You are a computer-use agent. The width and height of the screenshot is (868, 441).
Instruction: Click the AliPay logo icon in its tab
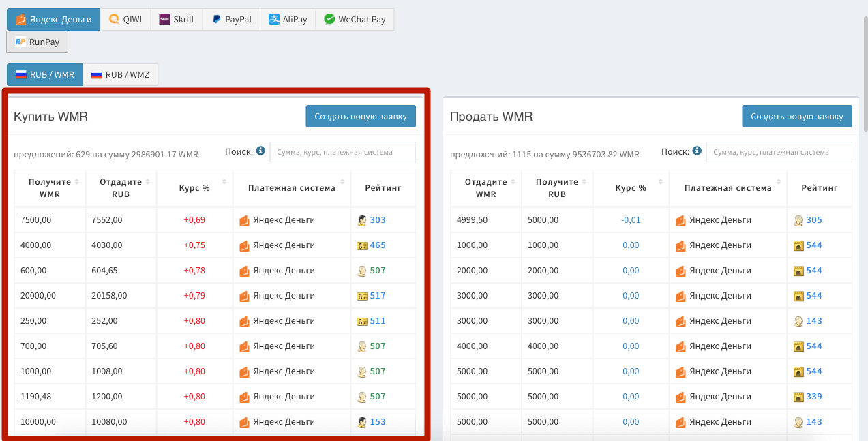[273, 19]
